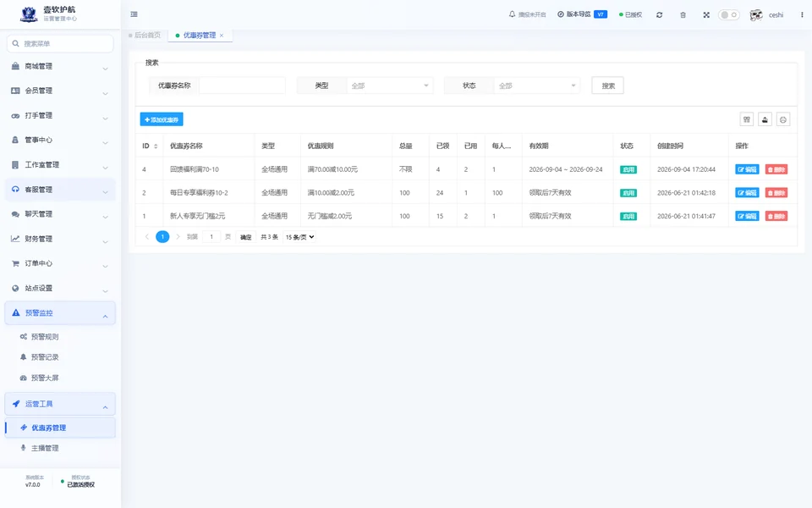Open 商城管理 in the sidebar
Screen dimensions: 812x508
click(x=60, y=66)
